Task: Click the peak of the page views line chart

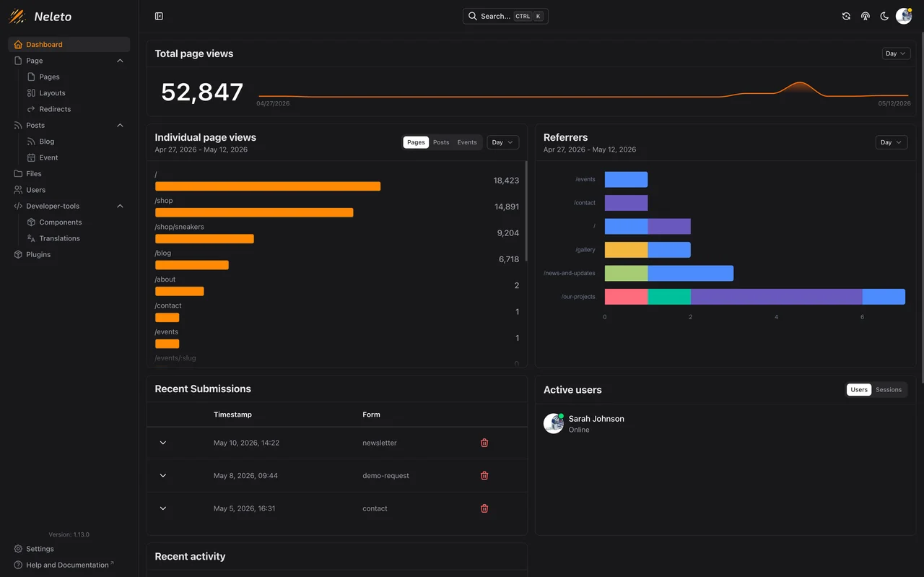Action: tap(798, 84)
